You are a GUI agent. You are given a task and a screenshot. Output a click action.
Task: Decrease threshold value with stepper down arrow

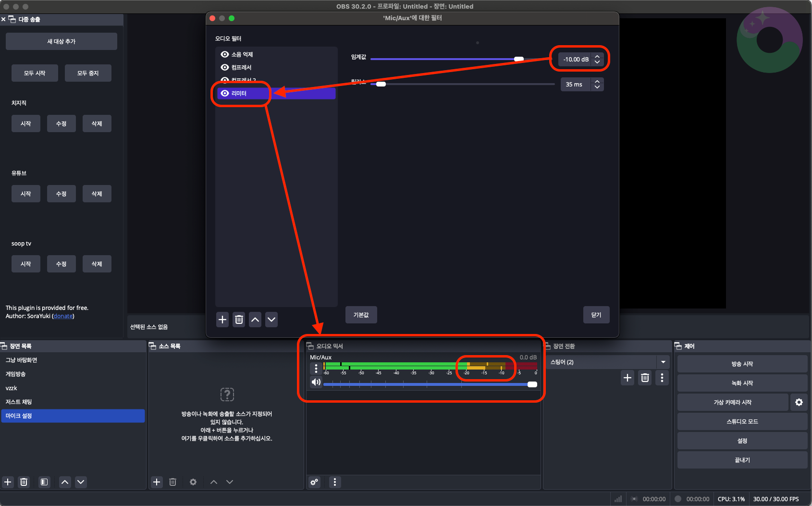(597, 62)
